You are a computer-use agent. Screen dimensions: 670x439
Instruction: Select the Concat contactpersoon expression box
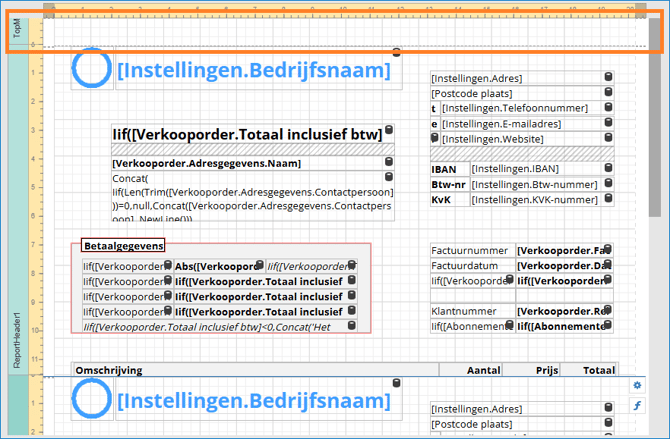[250, 195]
